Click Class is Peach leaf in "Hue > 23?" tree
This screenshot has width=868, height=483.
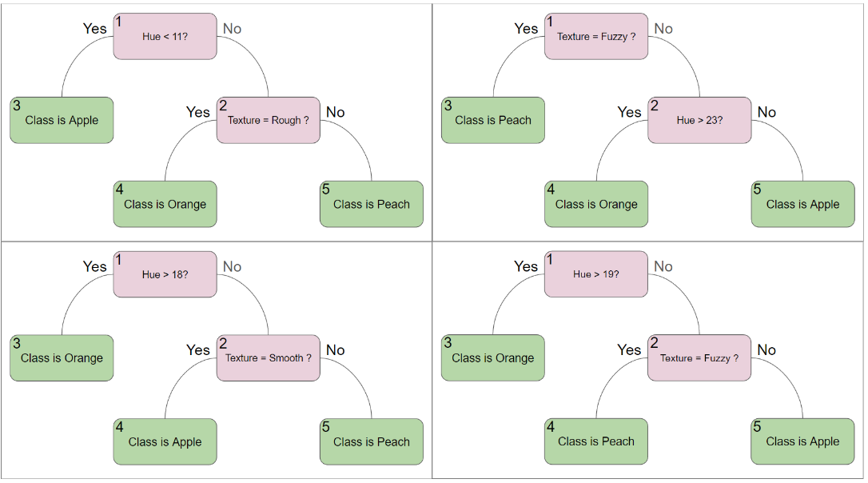click(x=493, y=120)
